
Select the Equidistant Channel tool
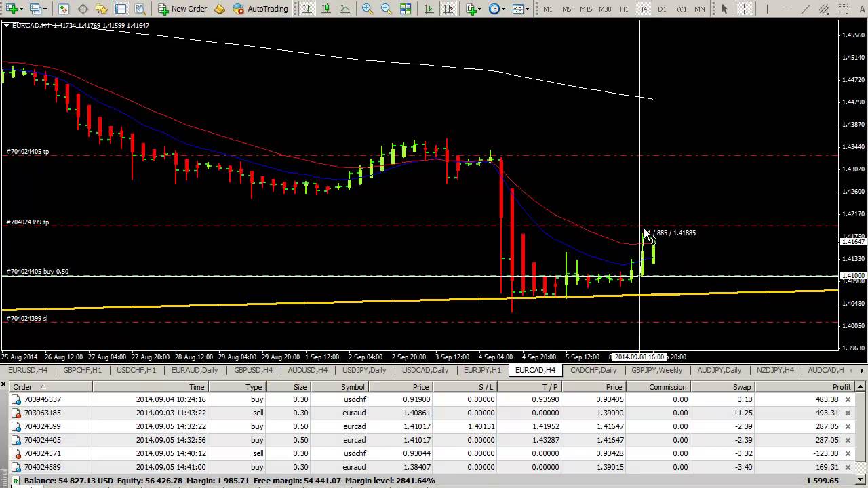[824, 9]
